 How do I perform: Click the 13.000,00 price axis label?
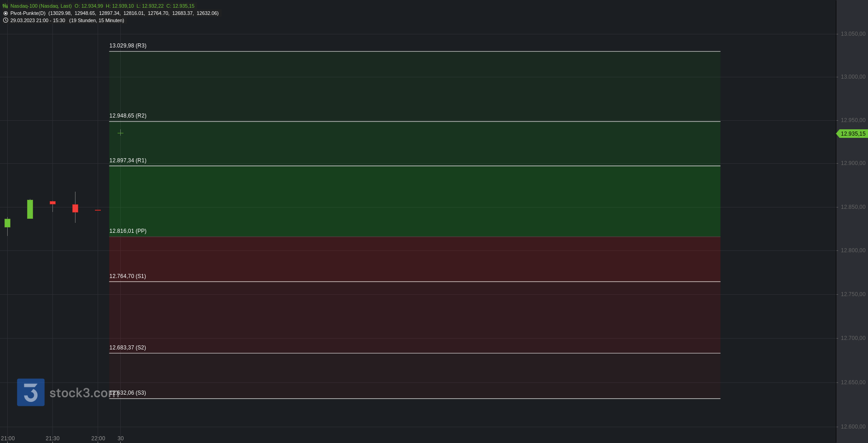(x=853, y=77)
